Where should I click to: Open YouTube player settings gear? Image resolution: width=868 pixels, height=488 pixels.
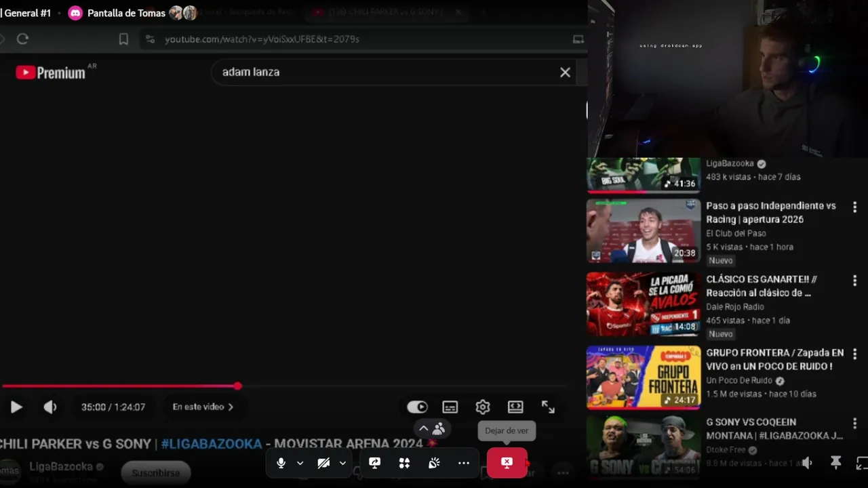[483, 407]
